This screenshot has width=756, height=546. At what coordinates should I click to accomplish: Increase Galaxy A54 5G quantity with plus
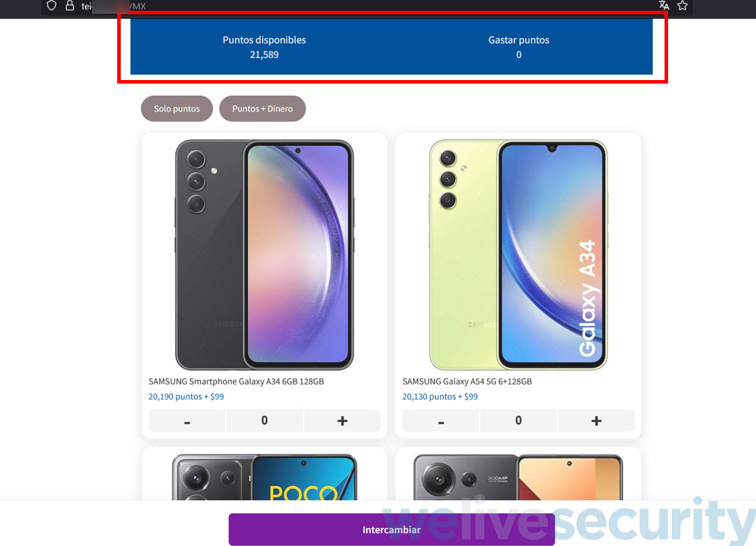[x=597, y=421]
